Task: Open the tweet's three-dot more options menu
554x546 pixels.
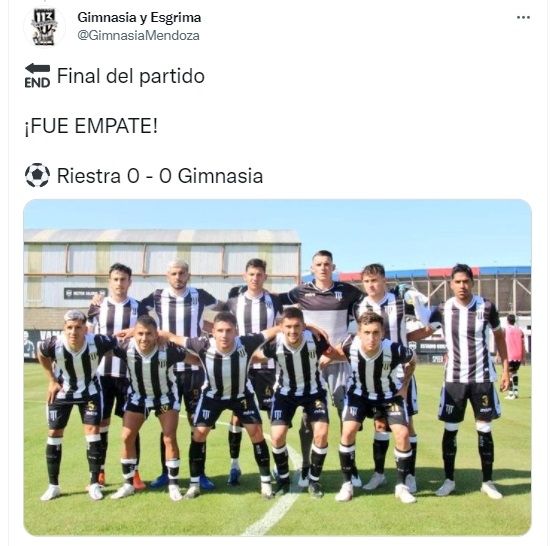Action: [523, 17]
